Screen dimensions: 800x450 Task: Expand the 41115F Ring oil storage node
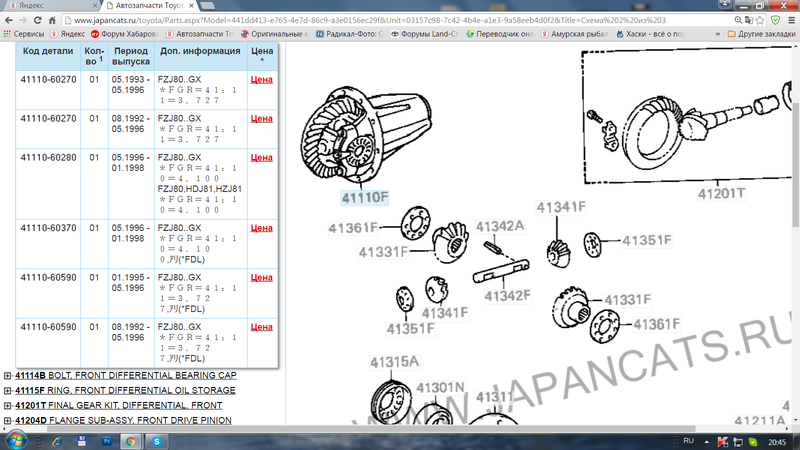pyautogui.click(x=7, y=390)
